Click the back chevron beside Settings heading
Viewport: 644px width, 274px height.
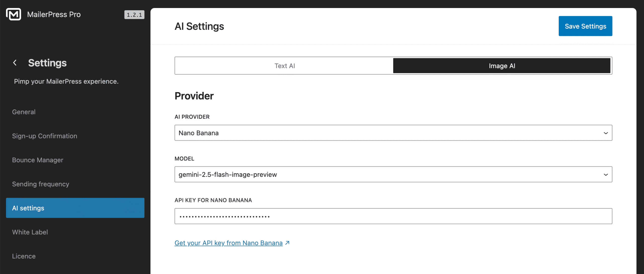(15, 63)
